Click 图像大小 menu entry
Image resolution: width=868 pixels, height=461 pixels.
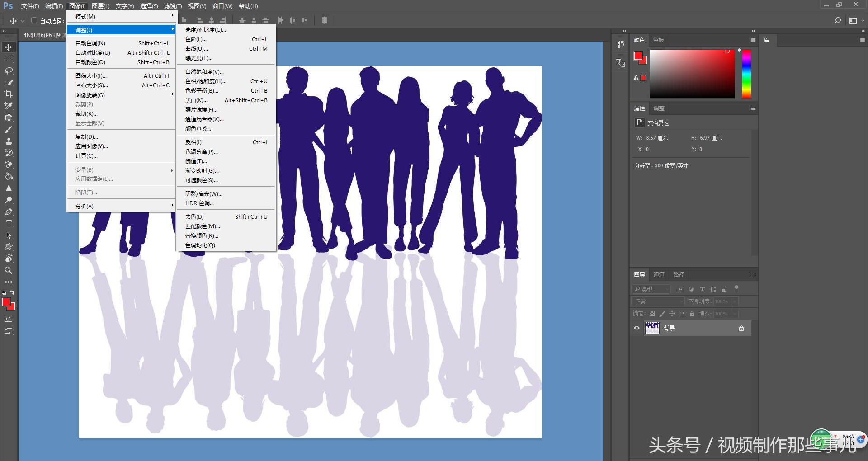pos(91,76)
